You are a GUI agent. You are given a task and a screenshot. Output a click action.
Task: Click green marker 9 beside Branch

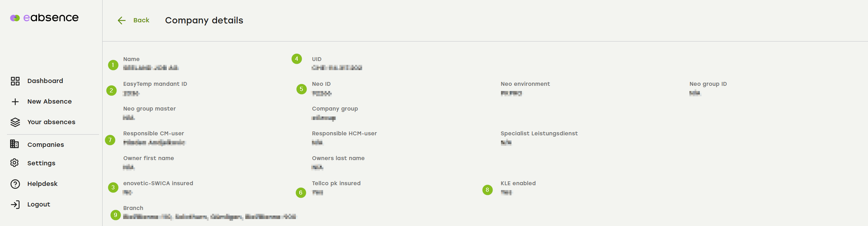[115, 215]
